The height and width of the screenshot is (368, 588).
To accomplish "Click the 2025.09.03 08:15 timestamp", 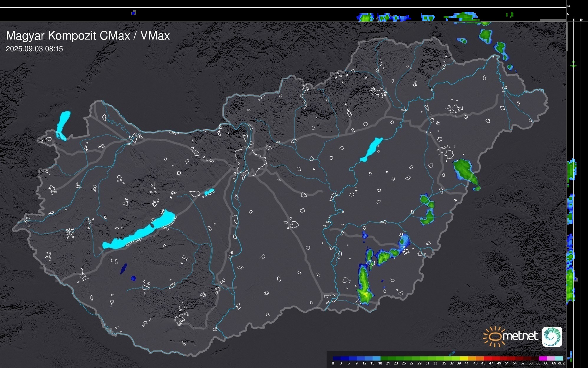I will [x=34, y=49].
